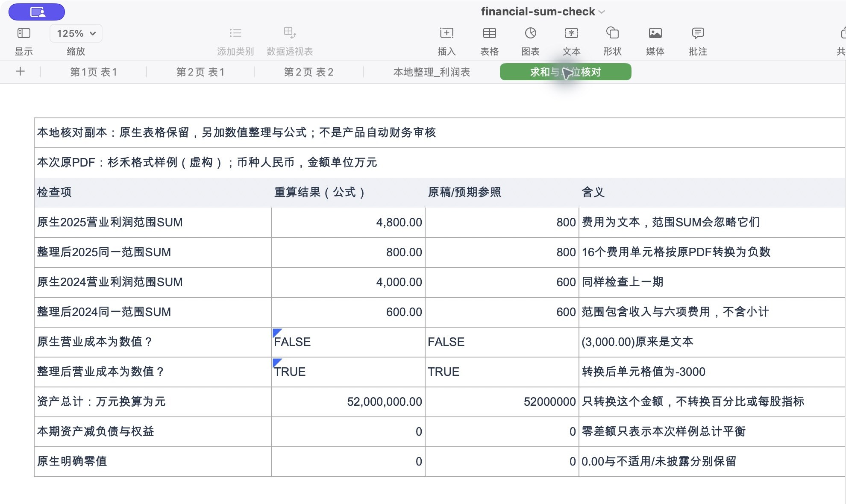Switch to sheet tab 第2页 表1
Screen dimensions: 846x504
point(200,72)
